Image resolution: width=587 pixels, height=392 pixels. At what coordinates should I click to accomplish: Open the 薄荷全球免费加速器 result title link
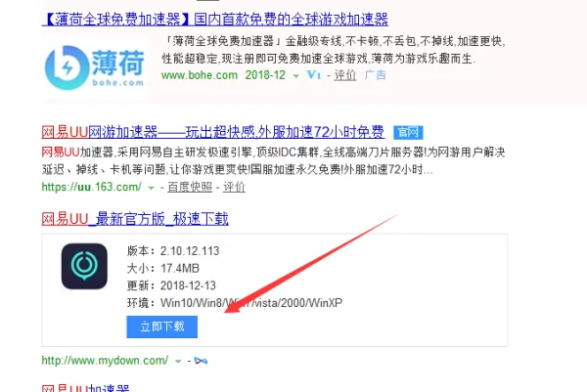click(214, 20)
